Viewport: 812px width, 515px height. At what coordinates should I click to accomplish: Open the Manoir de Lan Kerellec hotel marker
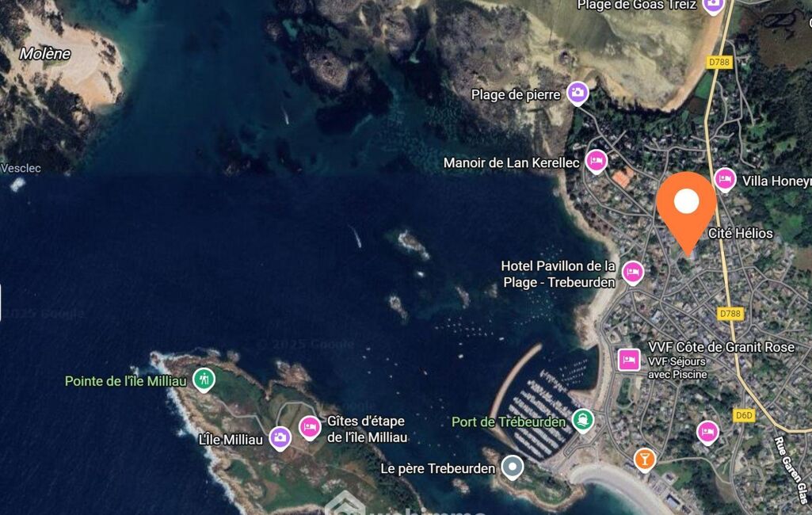(x=596, y=161)
